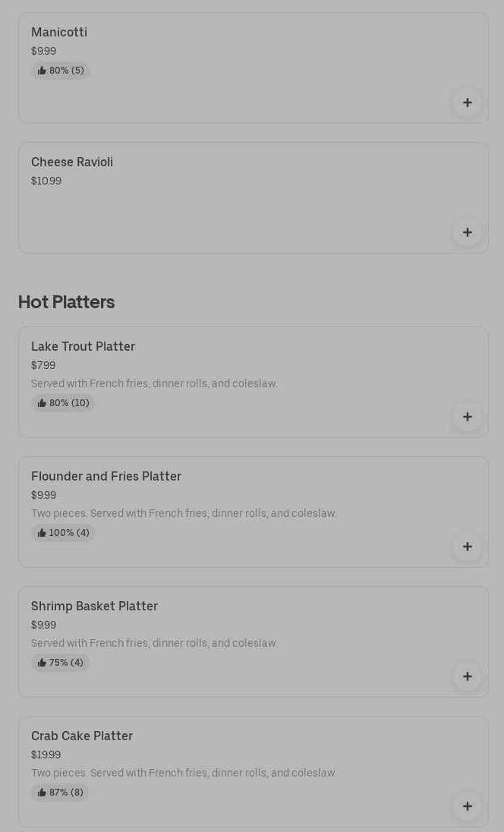Add Manicotti to the order
The image size is (504, 832).
467,102
